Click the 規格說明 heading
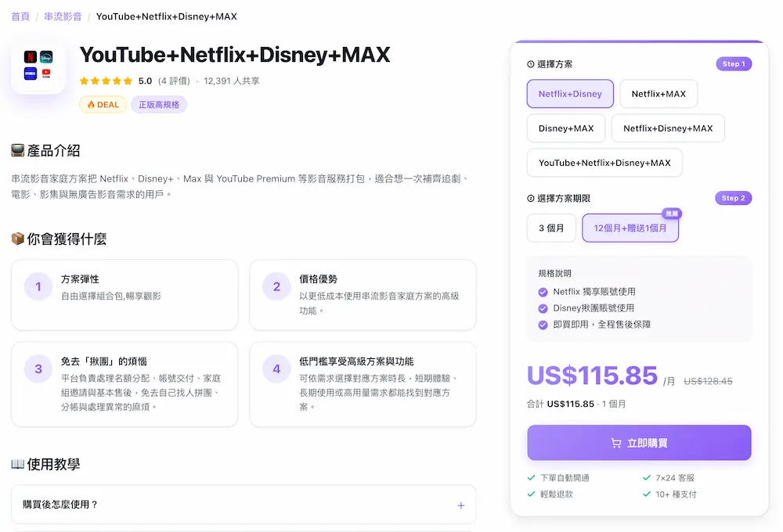783x532 pixels. coord(555,273)
